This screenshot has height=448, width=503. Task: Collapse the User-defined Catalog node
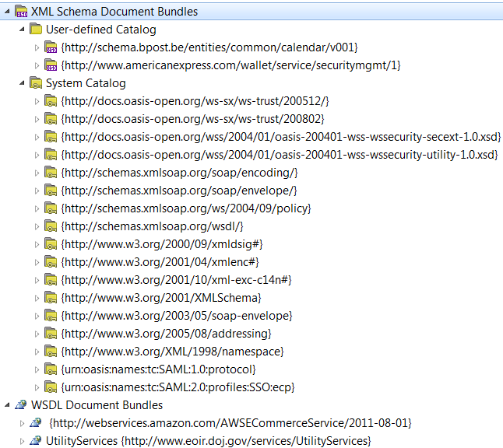22,30
